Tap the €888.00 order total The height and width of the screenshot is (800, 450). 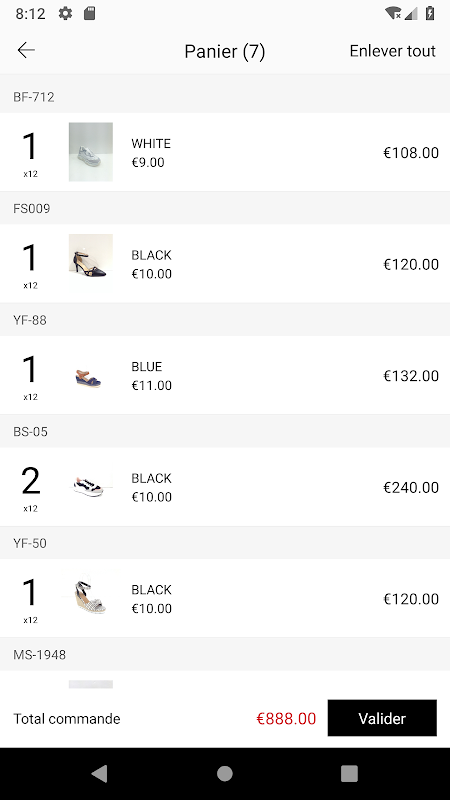click(286, 718)
